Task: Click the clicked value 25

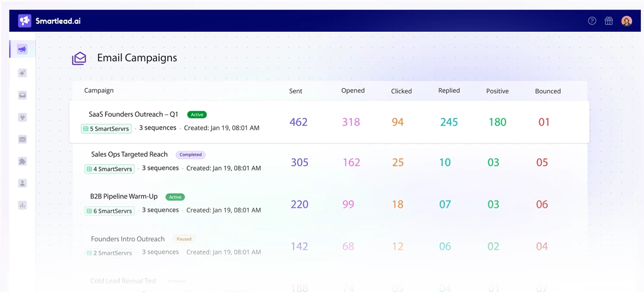Action: (x=398, y=162)
